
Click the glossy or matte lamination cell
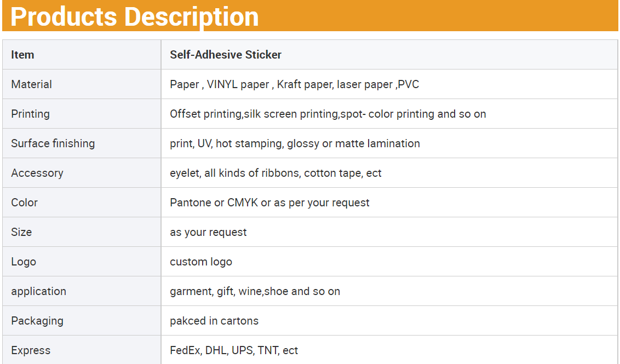pyautogui.click(x=295, y=143)
